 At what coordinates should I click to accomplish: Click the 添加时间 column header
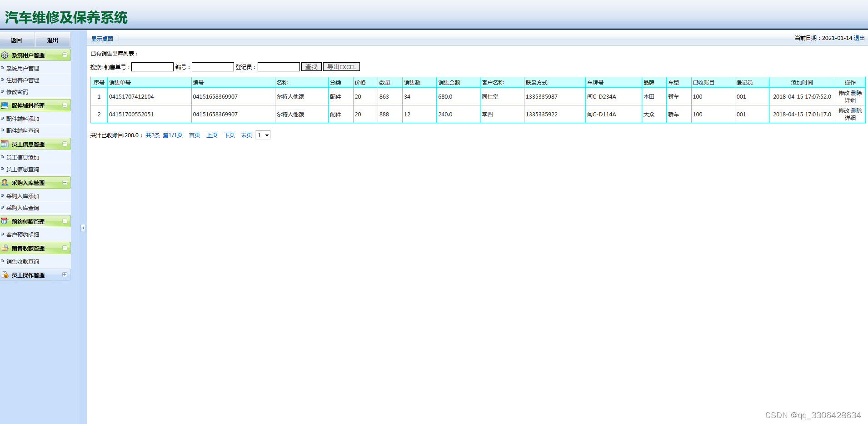coord(802,83)
